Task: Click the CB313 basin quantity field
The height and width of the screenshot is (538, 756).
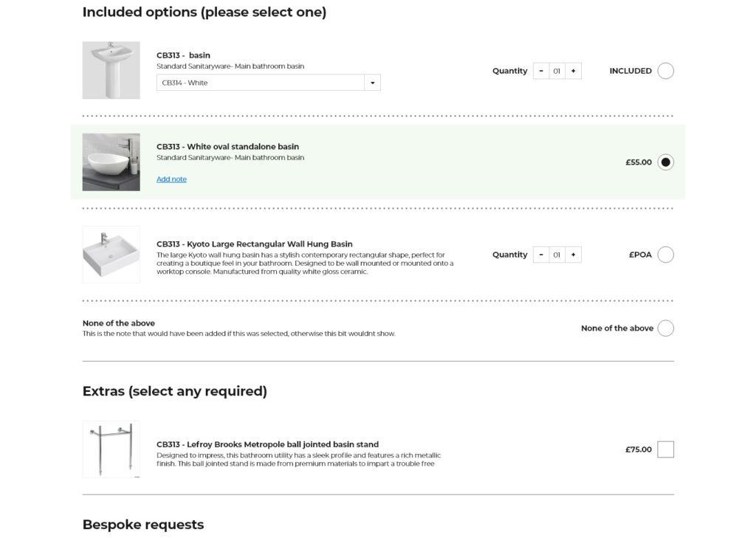Action: point(557,71)
